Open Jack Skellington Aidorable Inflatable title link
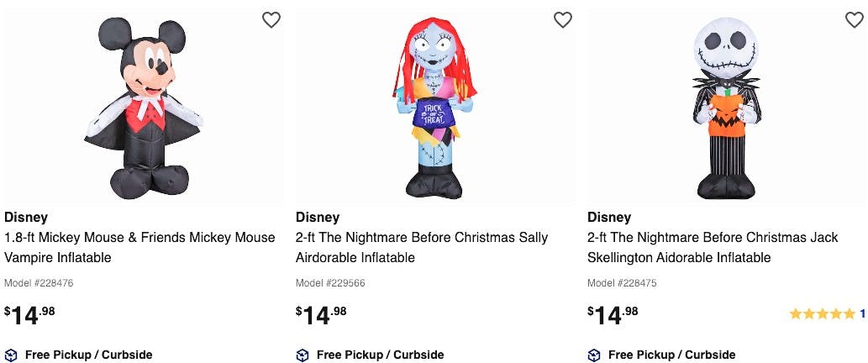Image resolution: width=868 pixels, height=363 pixels. click(713, 247)
